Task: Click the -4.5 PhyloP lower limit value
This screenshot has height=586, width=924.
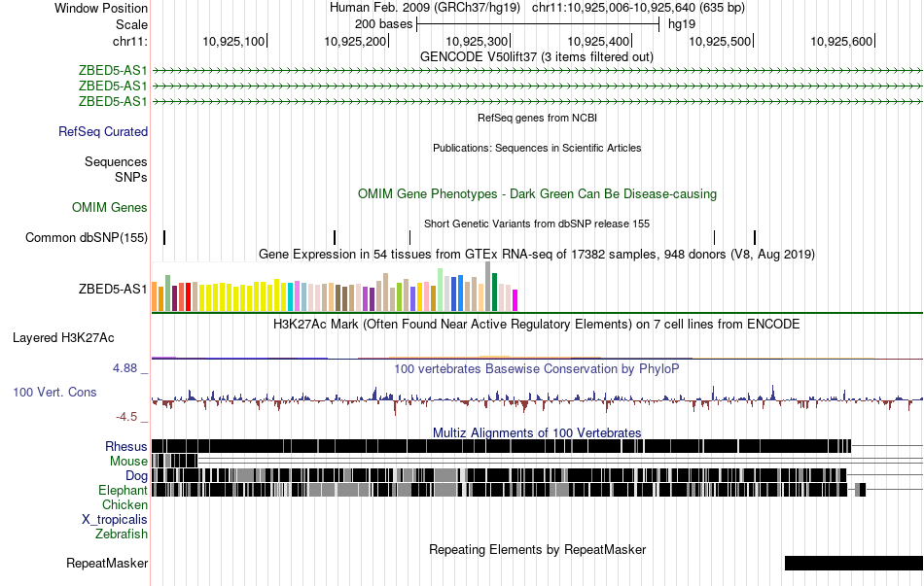Action: click(126, 417)
